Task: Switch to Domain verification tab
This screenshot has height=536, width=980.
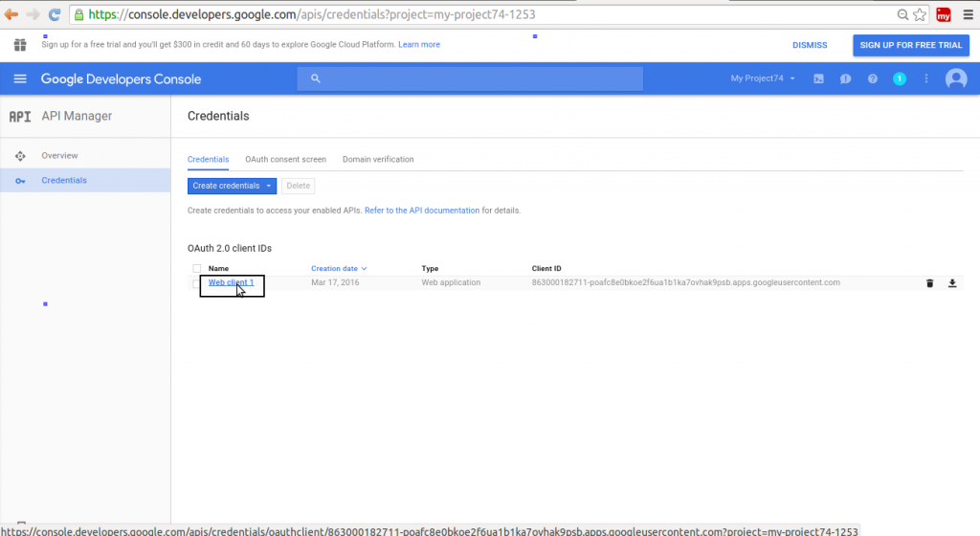Action: click(378, 159)
